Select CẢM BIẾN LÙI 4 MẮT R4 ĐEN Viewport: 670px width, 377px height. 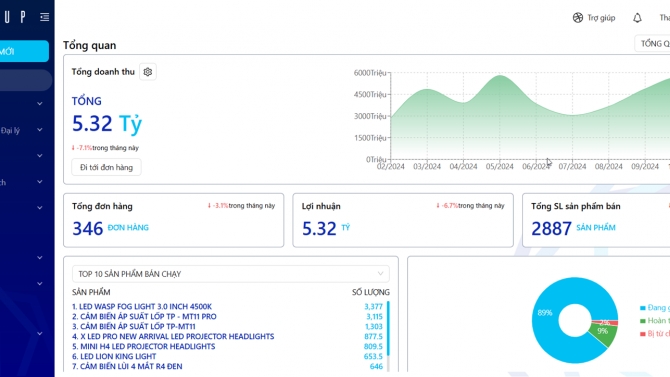127,366
